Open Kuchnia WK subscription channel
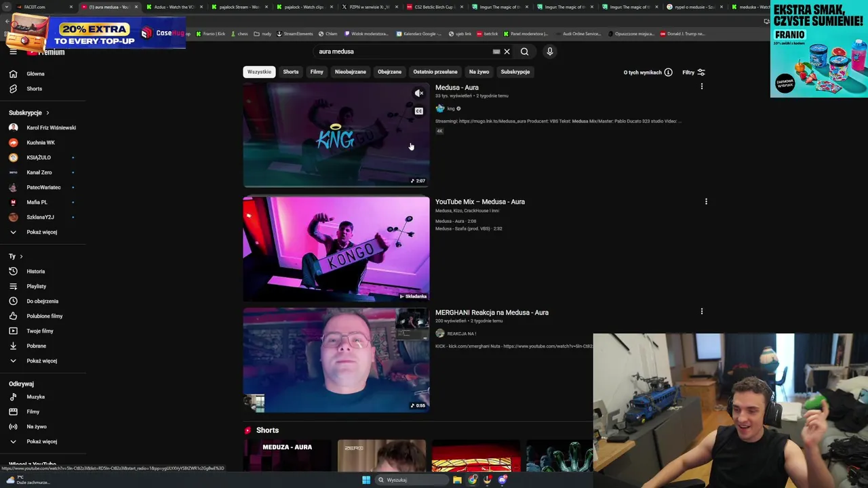The image size is (868, 488). pyautogui.click(x=41, y=142)
